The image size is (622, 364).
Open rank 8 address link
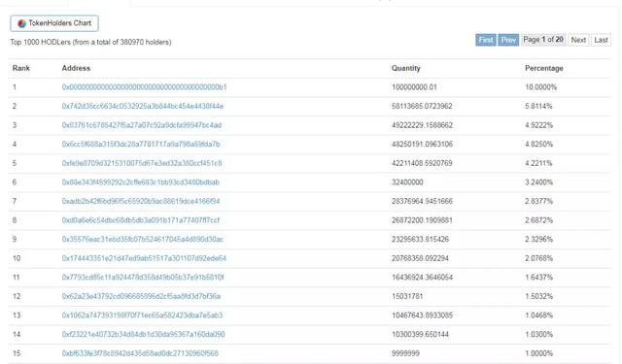(141, 220)
